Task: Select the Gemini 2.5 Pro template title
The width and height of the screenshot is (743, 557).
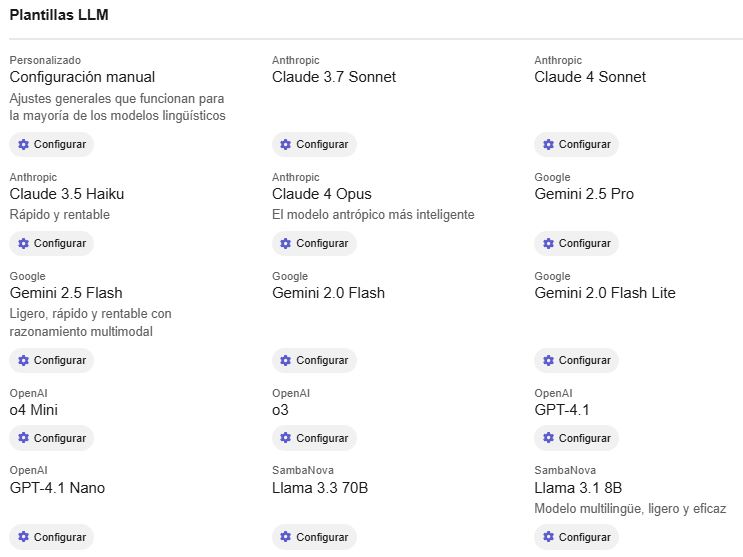Action: [x=584, y=194]
